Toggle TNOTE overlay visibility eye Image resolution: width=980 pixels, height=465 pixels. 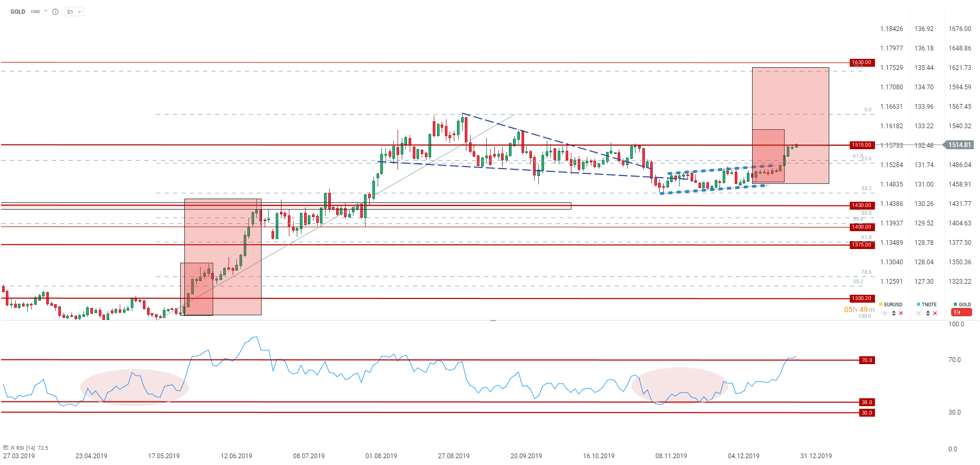pyautogui.click(x=919, y=313)
